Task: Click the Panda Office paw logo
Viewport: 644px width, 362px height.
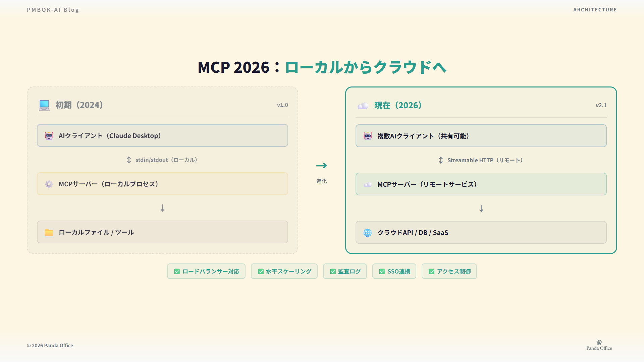Action: (599, 342)
